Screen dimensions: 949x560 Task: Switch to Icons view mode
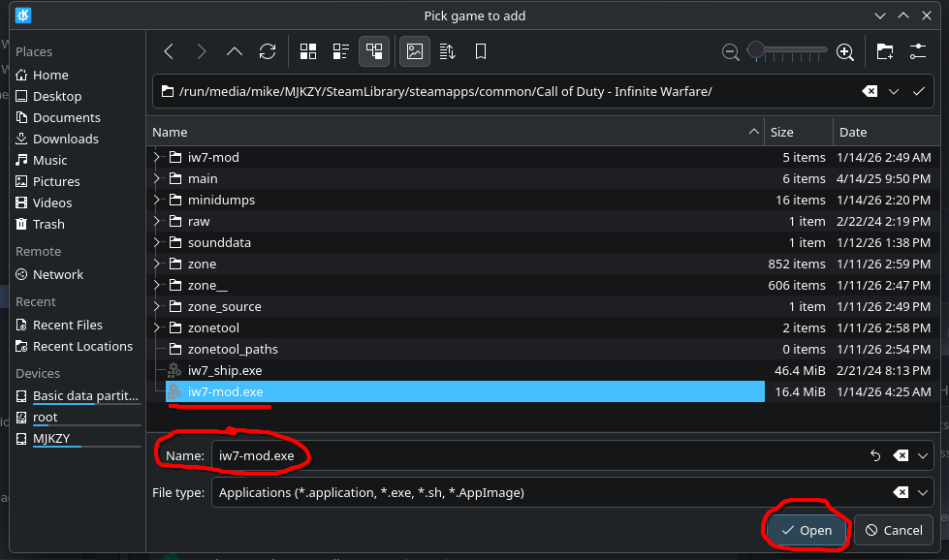pos(308,51)
